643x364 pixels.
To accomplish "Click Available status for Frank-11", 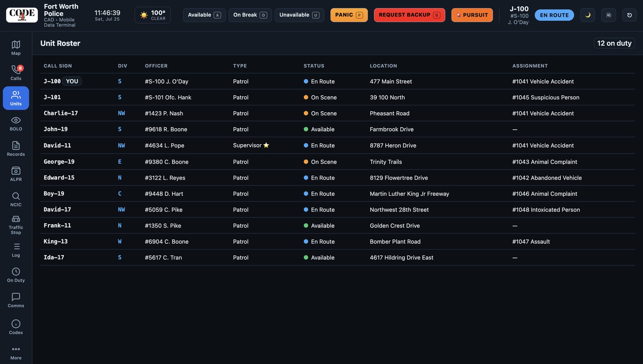I will 319,226.
